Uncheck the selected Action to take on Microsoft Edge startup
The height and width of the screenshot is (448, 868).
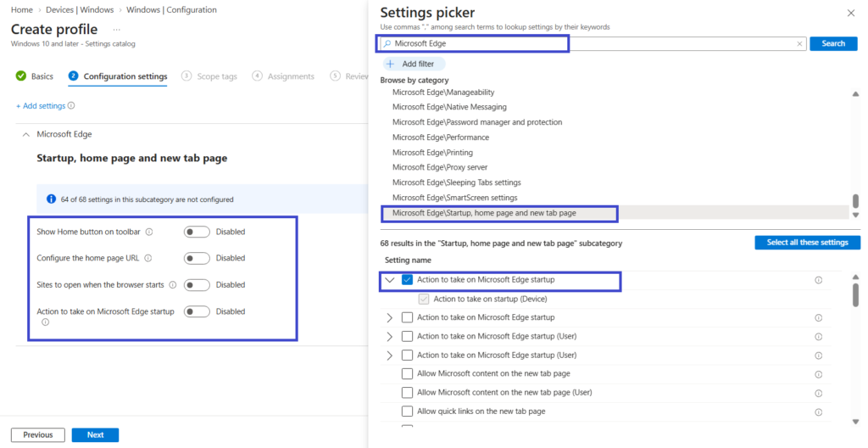click(x=408, y=279)
